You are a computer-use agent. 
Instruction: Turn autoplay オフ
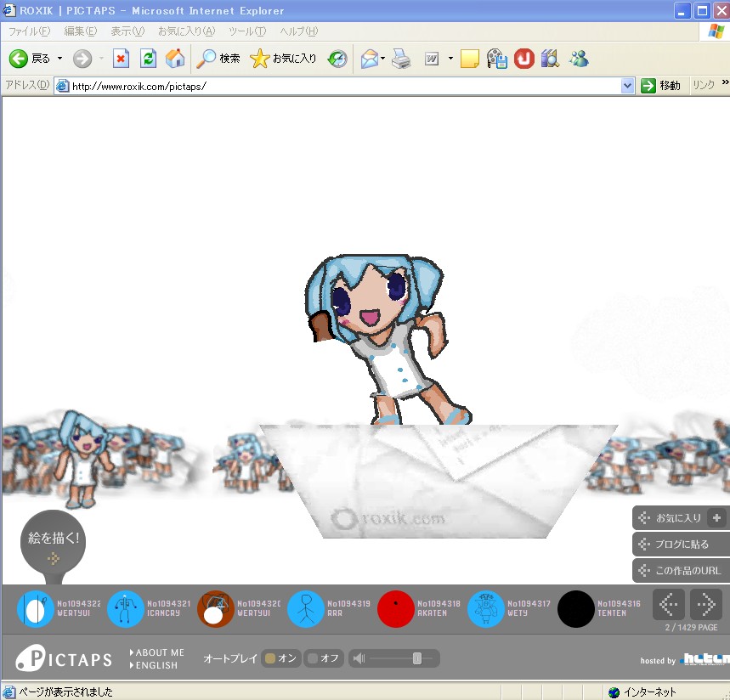324,658
